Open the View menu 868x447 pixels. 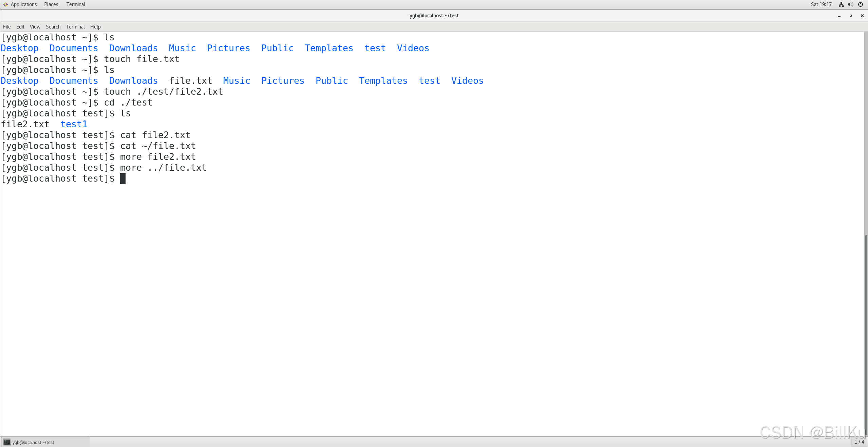click(x=35, y=27)
